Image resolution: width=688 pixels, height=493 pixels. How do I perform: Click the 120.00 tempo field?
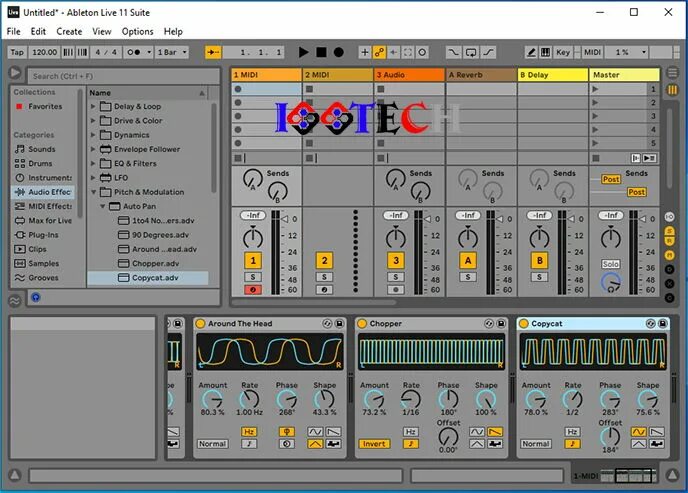44,52
